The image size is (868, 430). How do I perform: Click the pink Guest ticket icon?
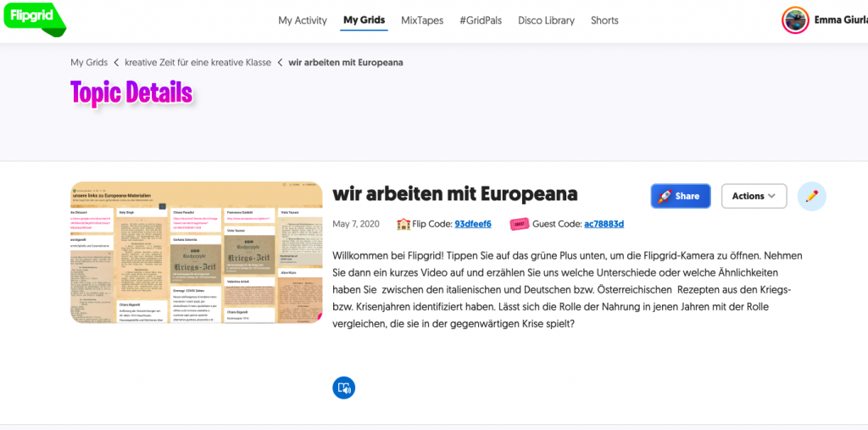[520, 225]
